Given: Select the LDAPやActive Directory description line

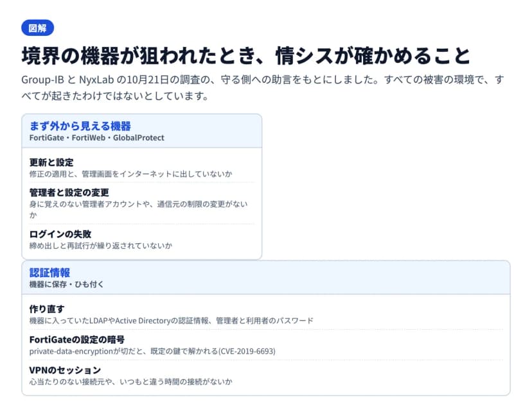Looking at the screenshot, I should point(172,320).
